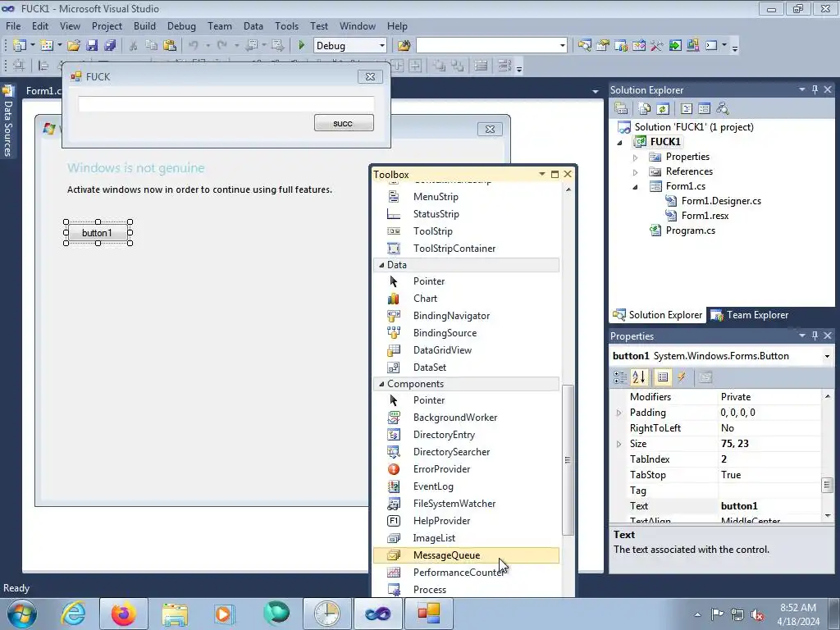Expand the Padding property row
This screenshot has width=840, height=630.
[619, 413]
